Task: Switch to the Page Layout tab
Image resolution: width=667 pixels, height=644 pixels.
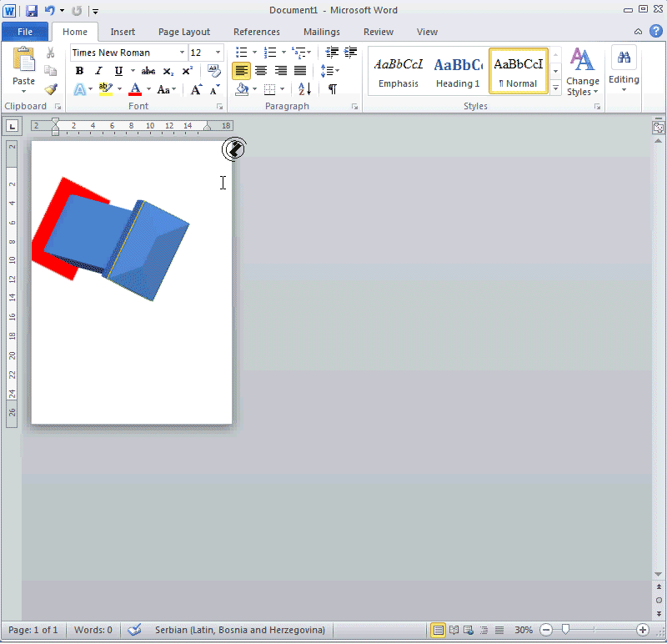Action: pyautogui.click(x=184, y=32)
